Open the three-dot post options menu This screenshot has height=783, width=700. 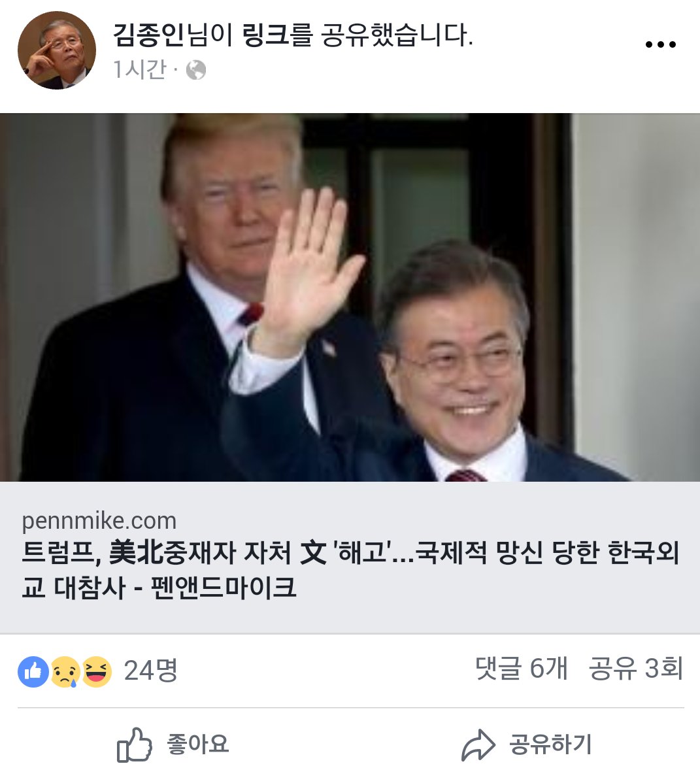[660, 44]
